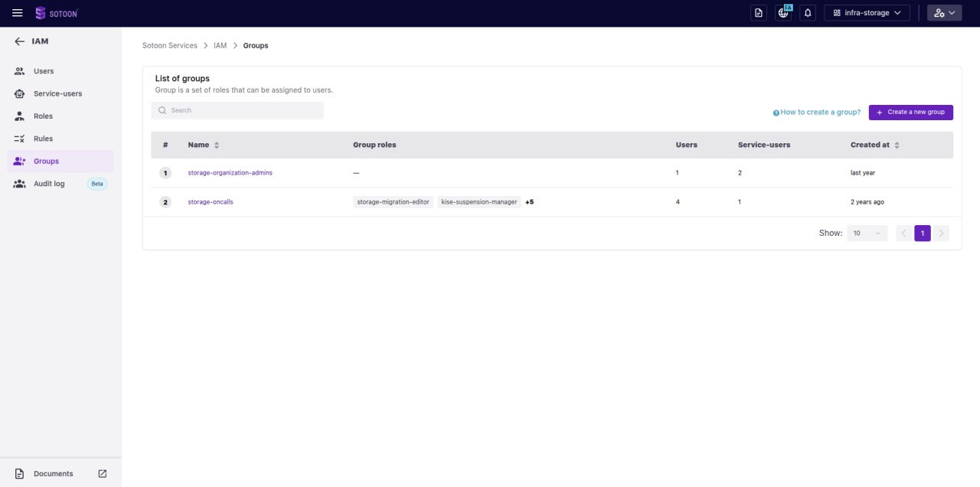Open Documents link in sidebar footer

(53, 474)
